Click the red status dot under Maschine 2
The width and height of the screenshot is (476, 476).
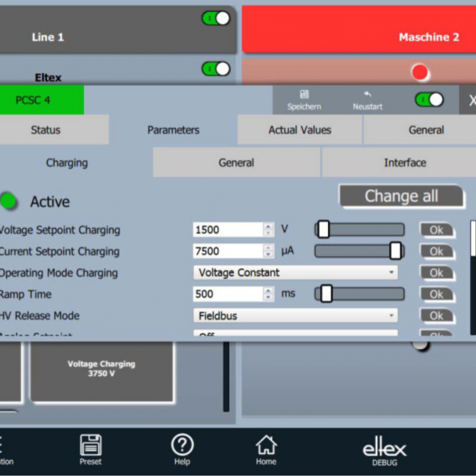(420, 73)
